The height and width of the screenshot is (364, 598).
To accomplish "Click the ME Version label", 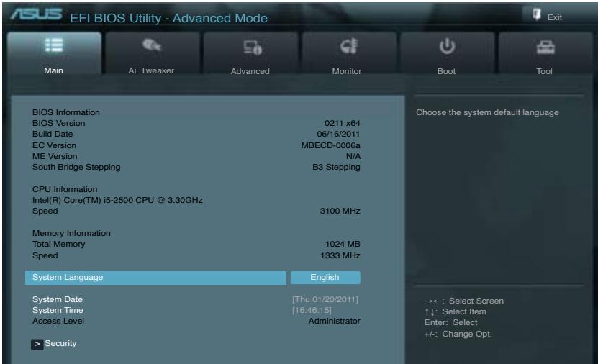I will (x=55, y=156).
